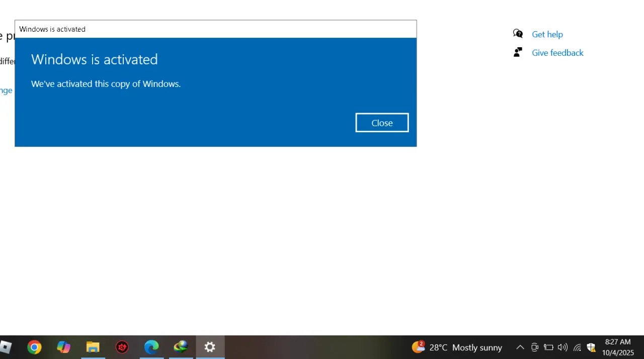Open Google Chrome from the taskbar

tap(34, 347)
